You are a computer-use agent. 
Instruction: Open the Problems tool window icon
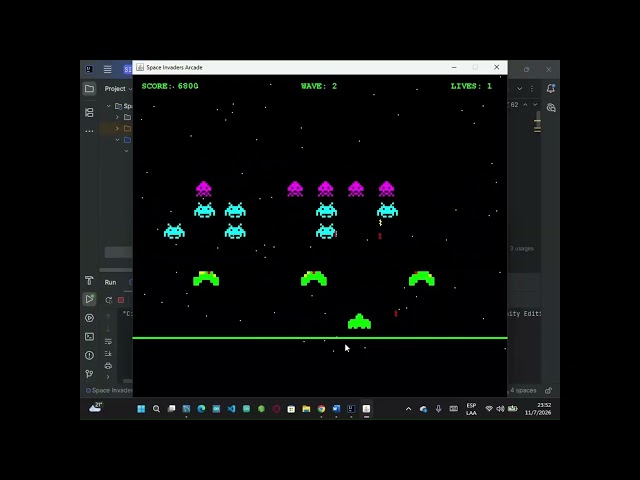pyautogui.click(x=89, y=355)
